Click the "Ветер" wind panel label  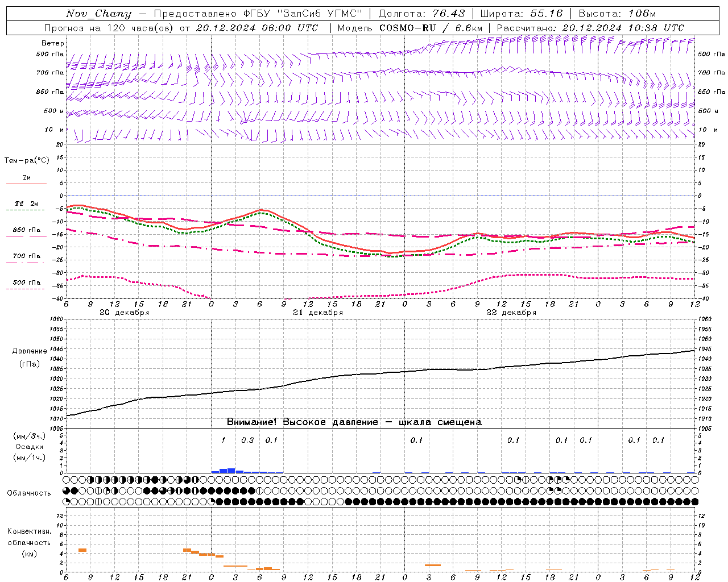coord(53,43)
